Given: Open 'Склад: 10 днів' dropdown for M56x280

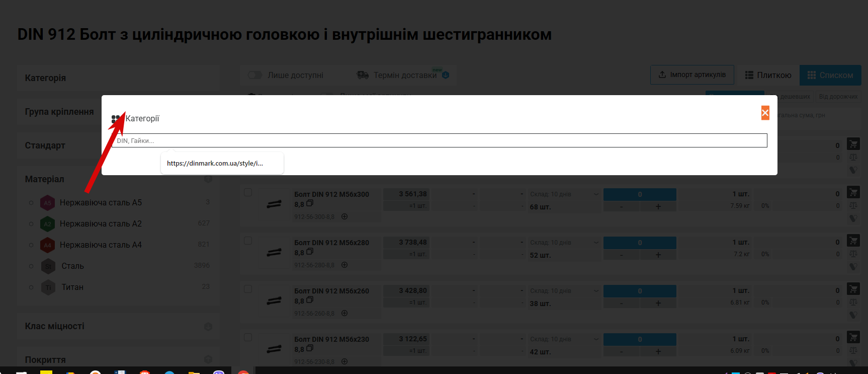Looking at the screenshot, I should click(x=564, y=243).
